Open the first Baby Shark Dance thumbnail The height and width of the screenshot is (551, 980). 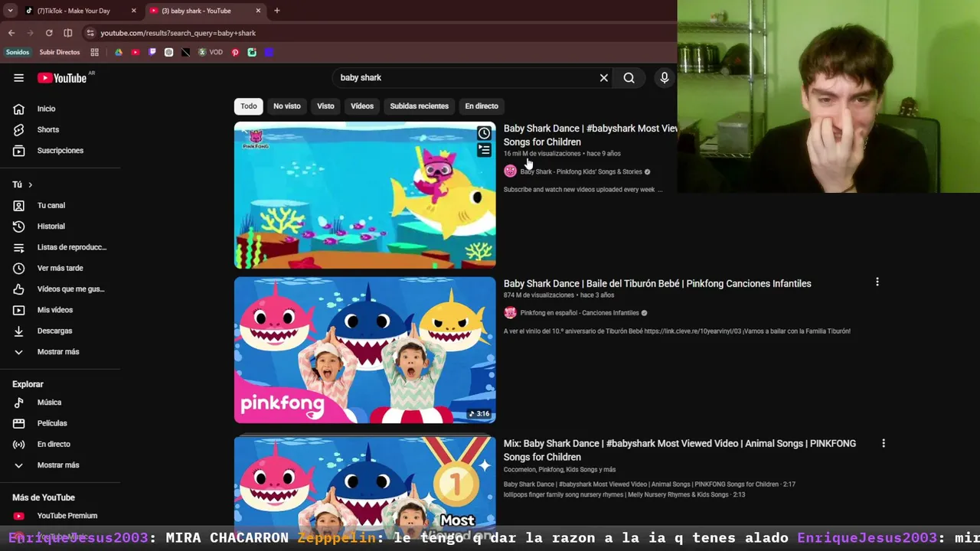(364, 195)
